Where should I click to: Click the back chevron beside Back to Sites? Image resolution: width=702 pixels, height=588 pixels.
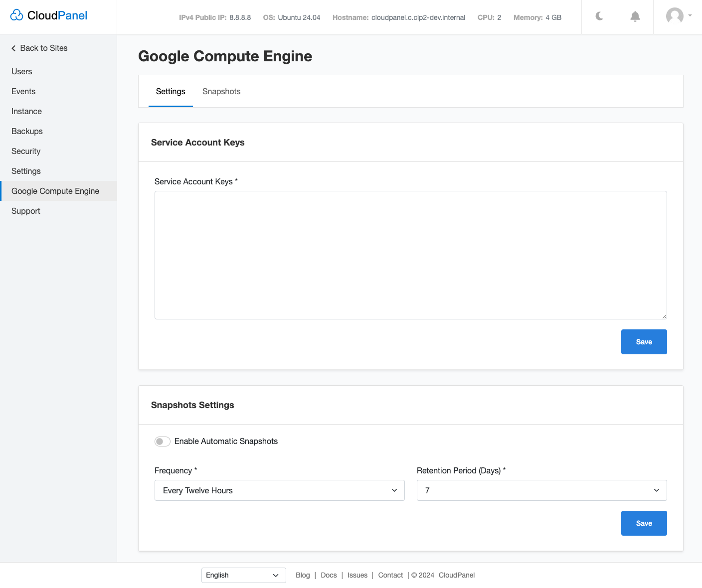coord(13,48)
